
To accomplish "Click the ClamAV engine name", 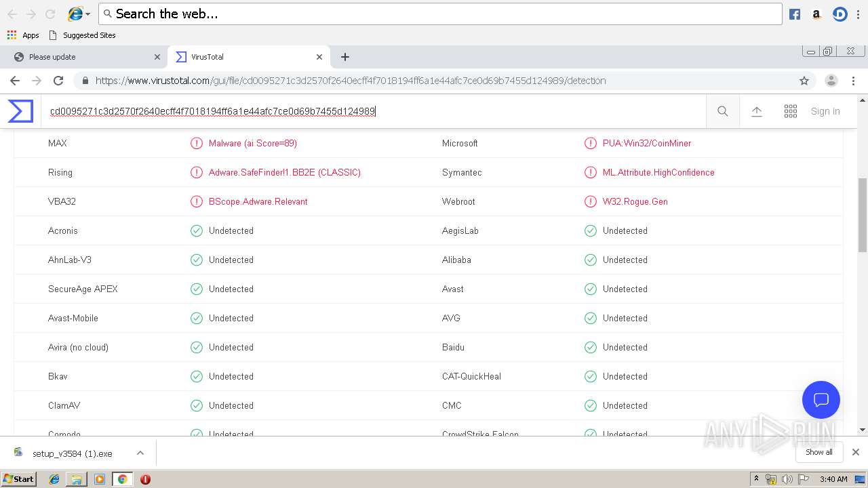I will pos(64,405).
